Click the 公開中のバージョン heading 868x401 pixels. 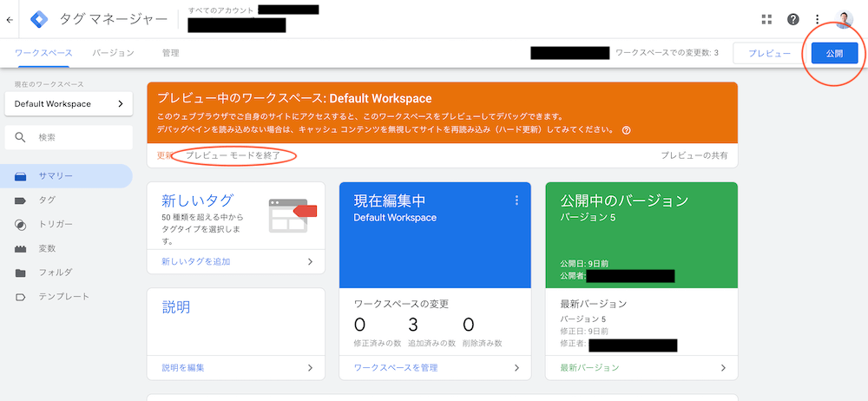tap(624, 200)
